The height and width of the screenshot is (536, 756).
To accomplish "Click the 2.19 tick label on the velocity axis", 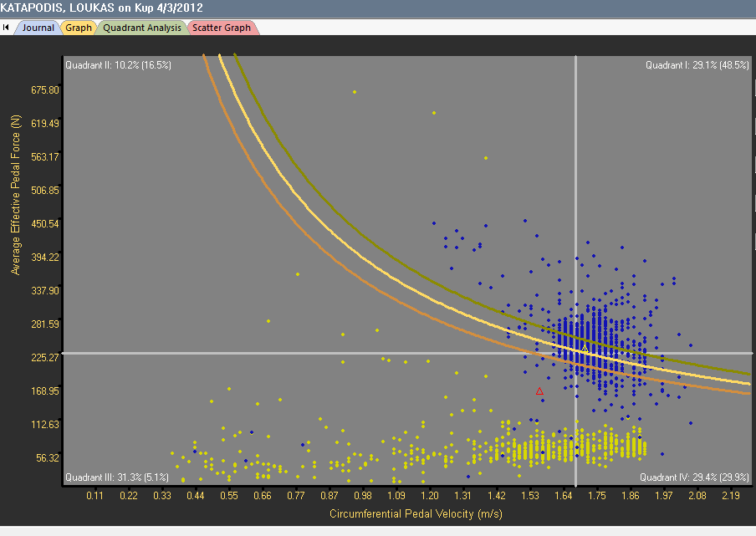I will point(730,496).
